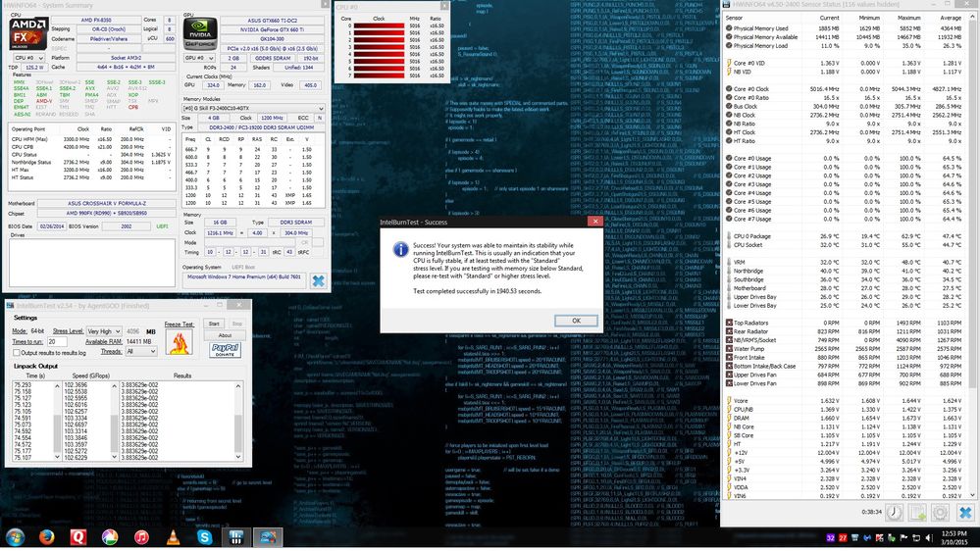Screen dimensions: 980x551
Task: Click the Times to run input field
Action: (x=57, y=342)
